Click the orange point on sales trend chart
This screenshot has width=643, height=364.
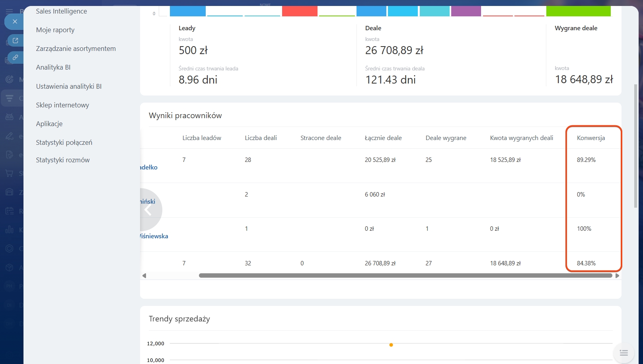(391, 345)
